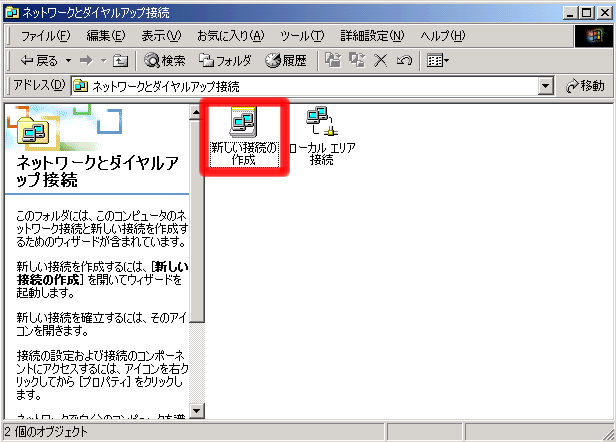Open the ファイル(F) menu
This screenshot has height=442, width=616.
click(45, 36)
